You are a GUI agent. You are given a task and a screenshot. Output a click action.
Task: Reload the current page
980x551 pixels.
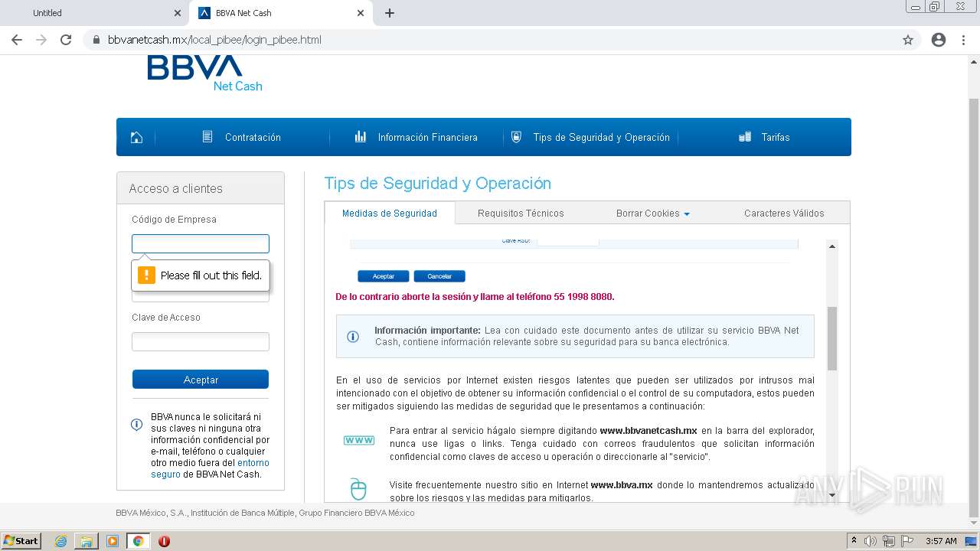point(66,40)
